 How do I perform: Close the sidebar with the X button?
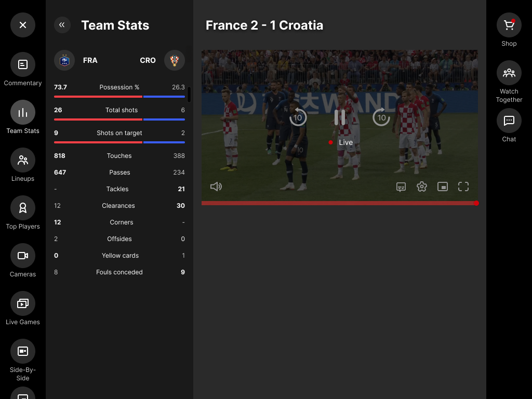tap(23, 25)
